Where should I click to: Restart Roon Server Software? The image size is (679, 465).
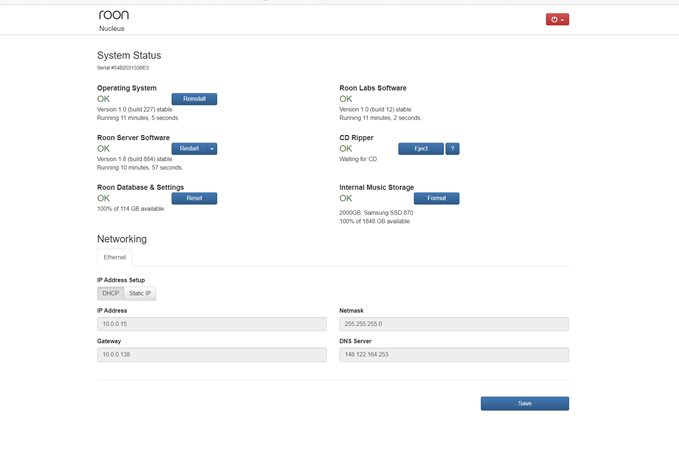click(189, 149)
